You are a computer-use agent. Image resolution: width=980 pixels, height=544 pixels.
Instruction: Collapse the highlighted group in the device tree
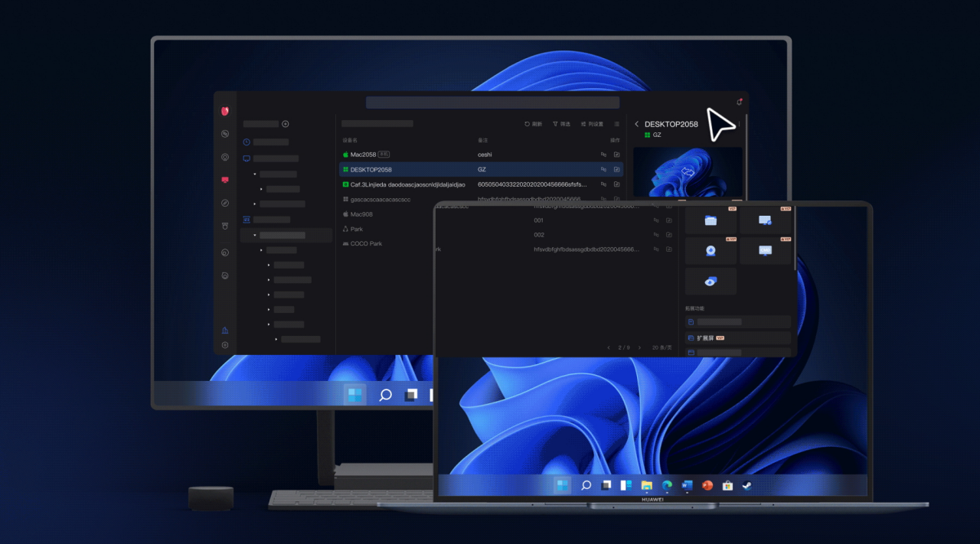point(256,236)
